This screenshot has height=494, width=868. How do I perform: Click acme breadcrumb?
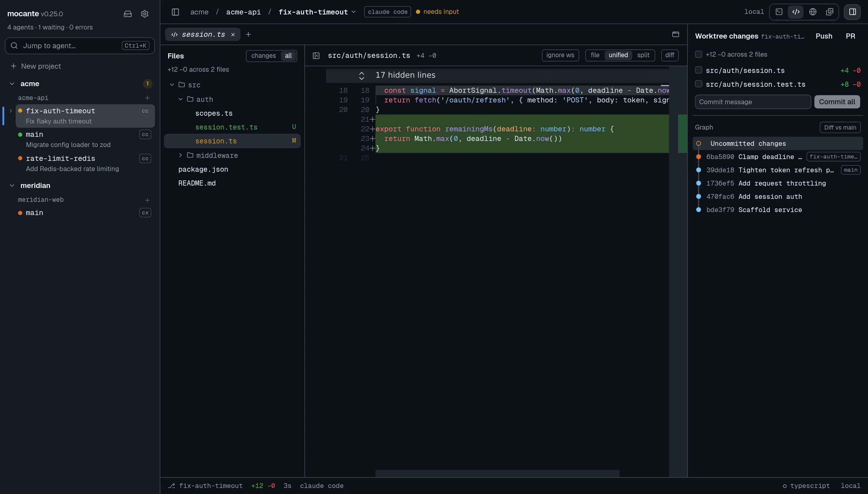tap(199, 12)
